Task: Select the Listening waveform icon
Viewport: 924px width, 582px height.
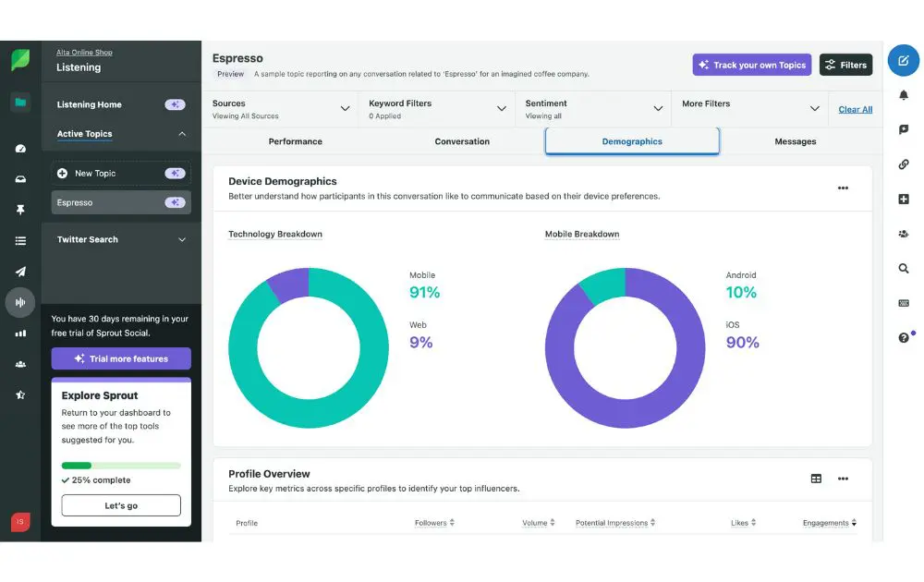Action: 20,302
